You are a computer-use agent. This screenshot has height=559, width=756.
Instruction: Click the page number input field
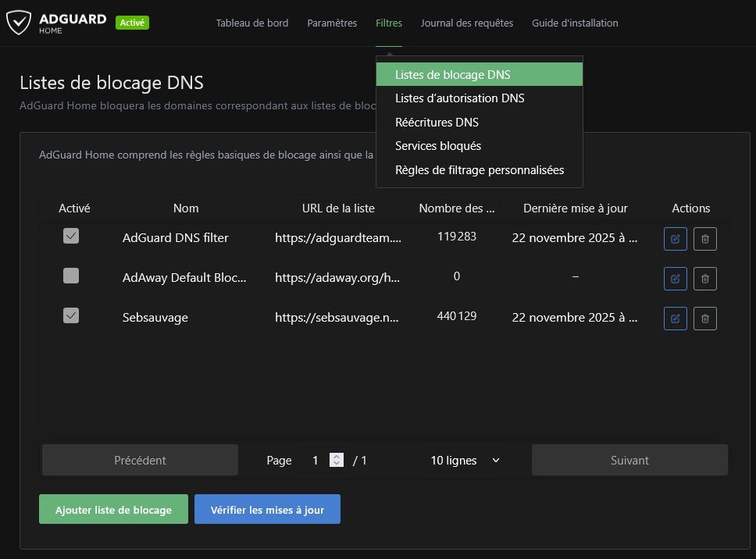coord(316,461)
